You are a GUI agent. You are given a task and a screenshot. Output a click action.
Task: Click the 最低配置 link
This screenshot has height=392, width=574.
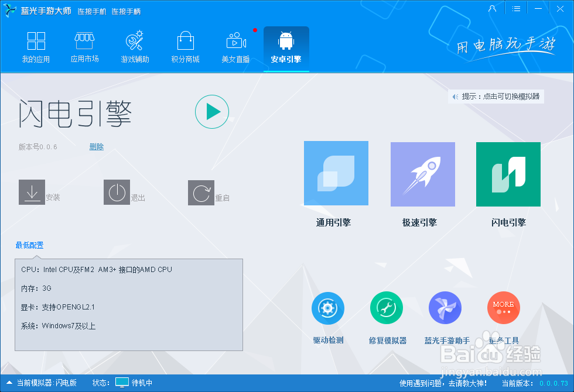30,245
